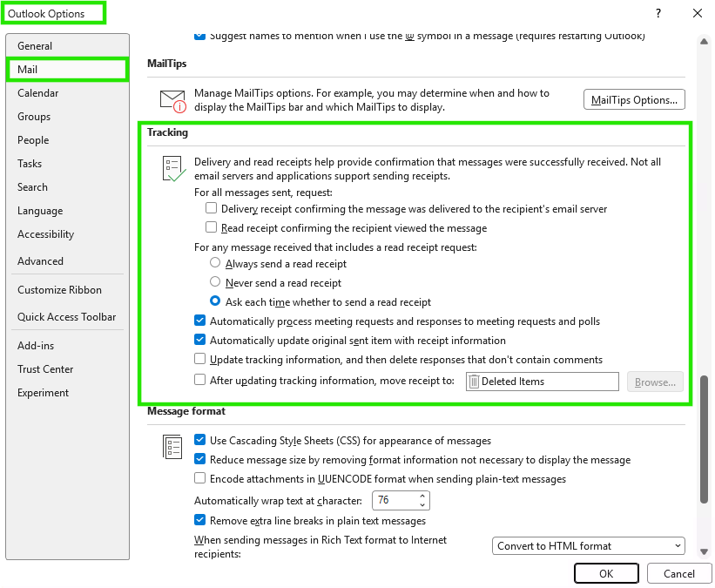Click the vertical scrollbar thumb
The width and height of the screenshot is (715, 588).
(704, 439)
